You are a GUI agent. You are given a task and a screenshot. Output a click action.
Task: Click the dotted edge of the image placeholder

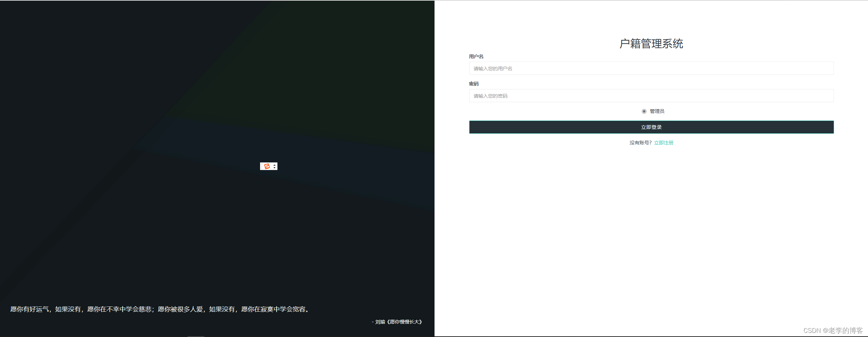point(262,166)
